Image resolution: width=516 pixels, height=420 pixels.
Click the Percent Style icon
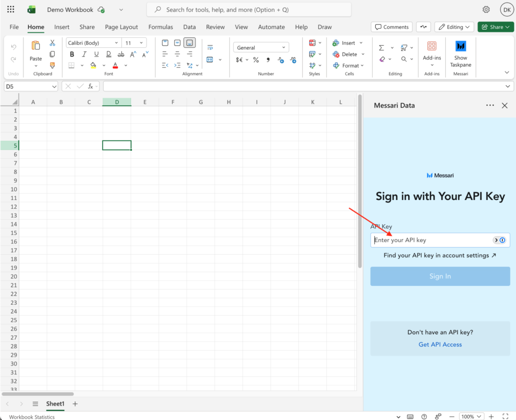256,60
